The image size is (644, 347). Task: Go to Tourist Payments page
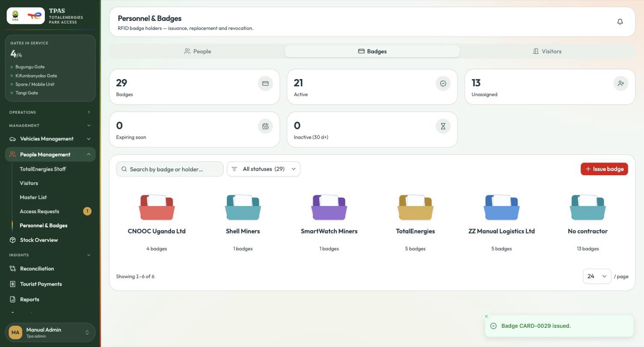[x=41, y=284]
